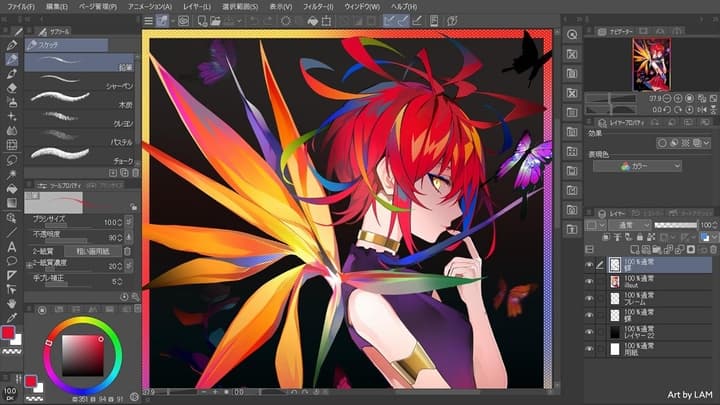This screenshot has height=405, width=720.
Task: Click the Open file folder icon
Action: pyautogui.click(x=215, y=21)
